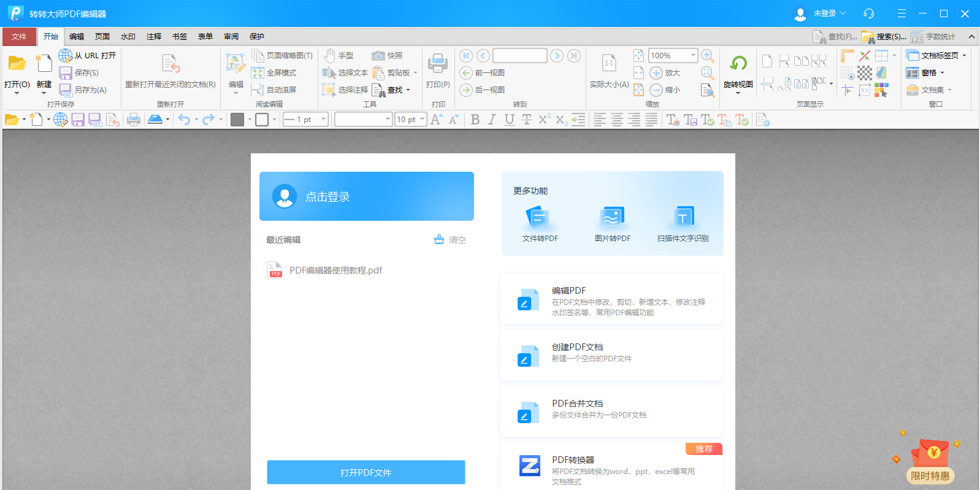
Task: Switch to the 页面 ribbon tab
Action: click(x=102, y=37)
